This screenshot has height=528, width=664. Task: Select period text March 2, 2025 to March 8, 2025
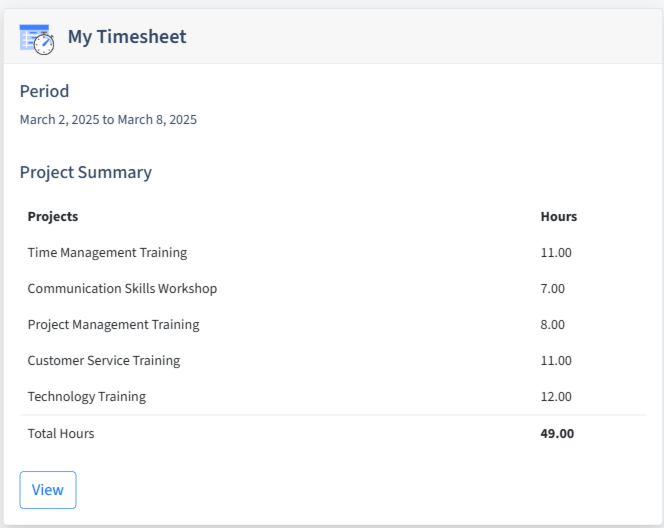[x=108, y=120]
